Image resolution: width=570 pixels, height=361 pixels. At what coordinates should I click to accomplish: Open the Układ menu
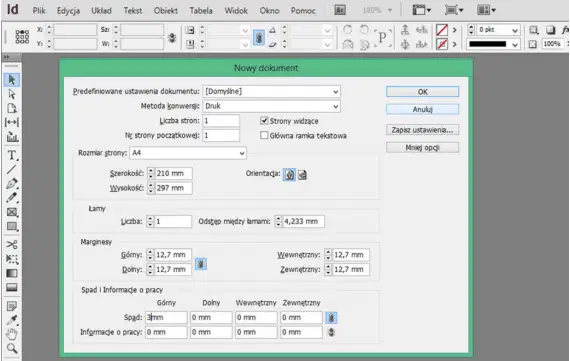101,11
